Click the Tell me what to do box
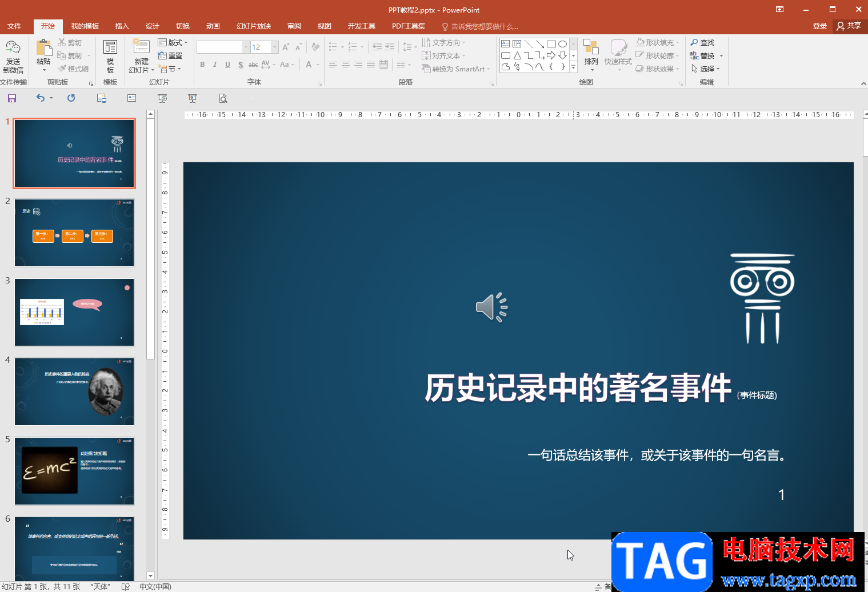This screenshot has width=868, height=592. coord(480,26)
